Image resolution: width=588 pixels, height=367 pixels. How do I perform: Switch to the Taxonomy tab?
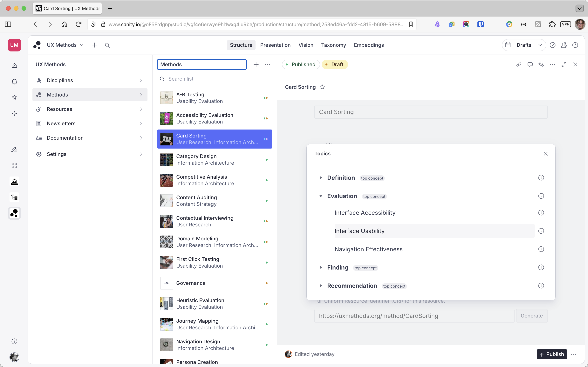coord(333,45)
